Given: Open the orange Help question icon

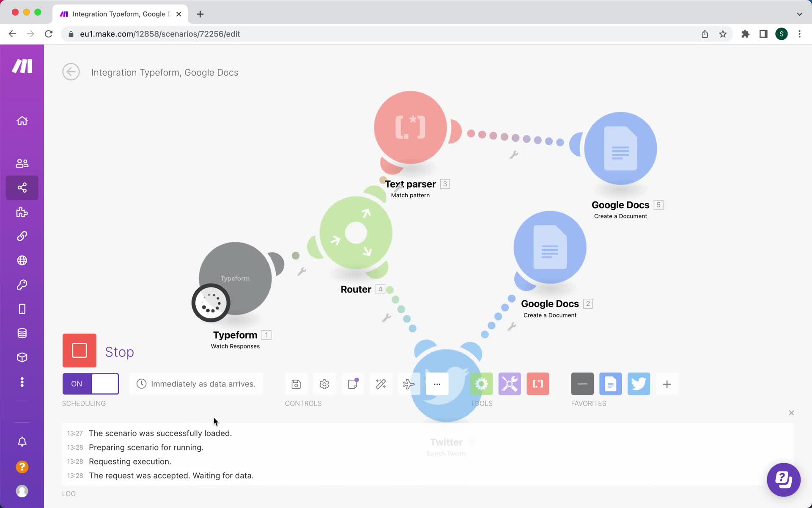Looking at the screenshot, I should pos(22,467).
